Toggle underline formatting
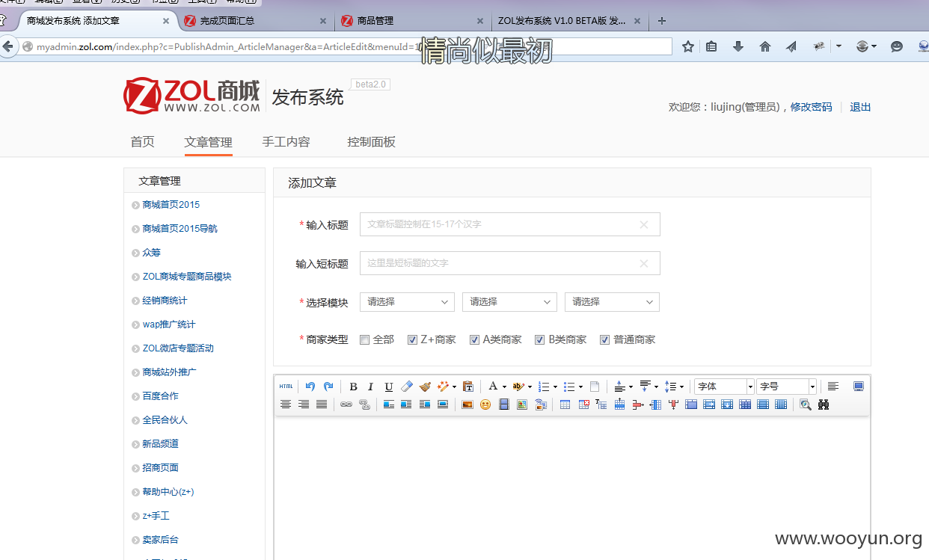The width and height of the screenshot is (929, 560). [388, 387]
